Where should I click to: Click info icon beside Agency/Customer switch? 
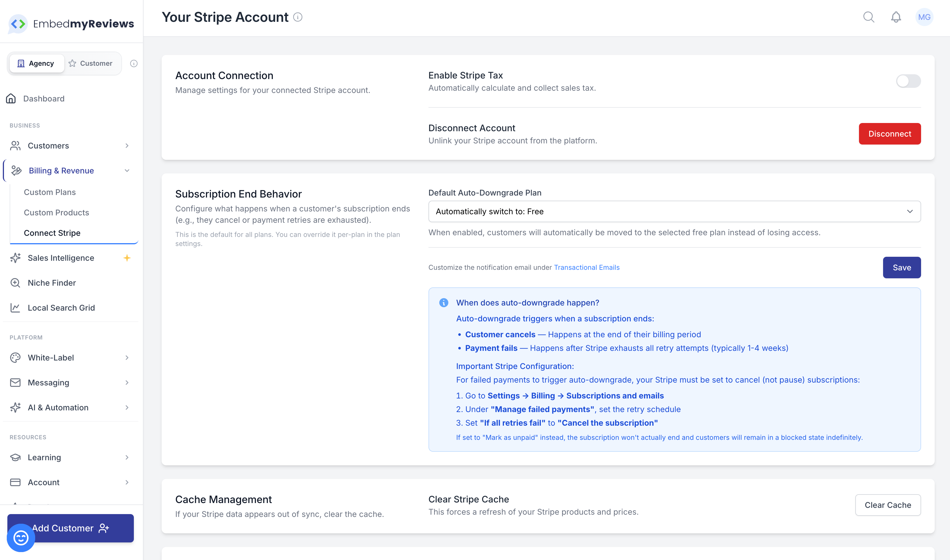tap(134, 63)
